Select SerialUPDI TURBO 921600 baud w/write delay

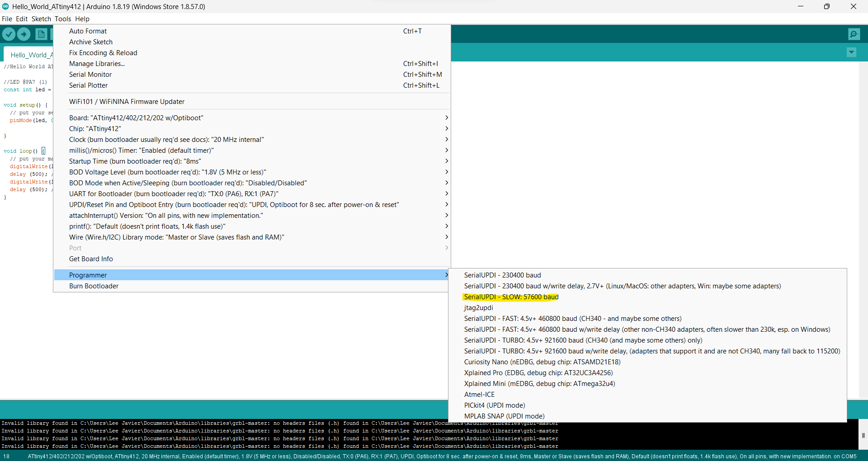click(647, 351)
